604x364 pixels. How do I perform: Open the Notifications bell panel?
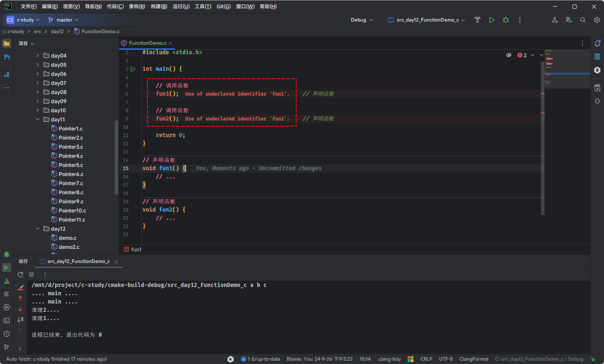coord(597,43)
